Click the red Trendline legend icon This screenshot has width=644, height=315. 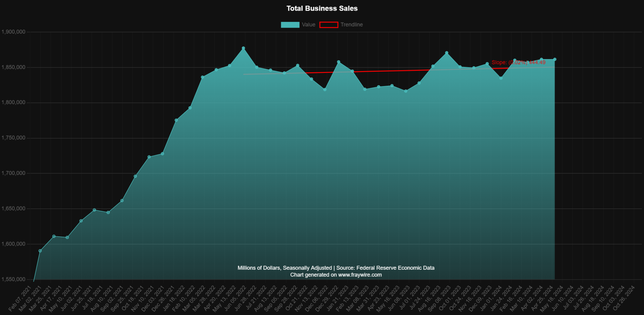pyautogui.click(x=328, y=25)
